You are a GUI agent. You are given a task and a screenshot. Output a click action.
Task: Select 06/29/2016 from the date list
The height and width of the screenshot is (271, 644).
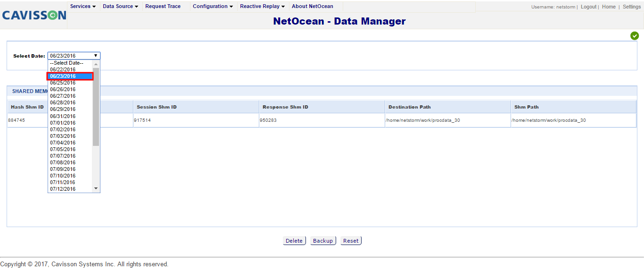pos(70,109)
